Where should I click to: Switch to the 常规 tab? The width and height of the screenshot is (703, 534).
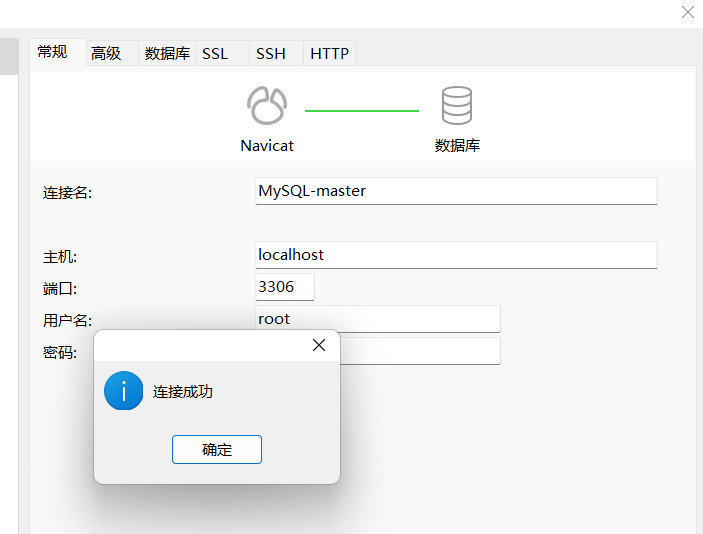tap(57, 52)
